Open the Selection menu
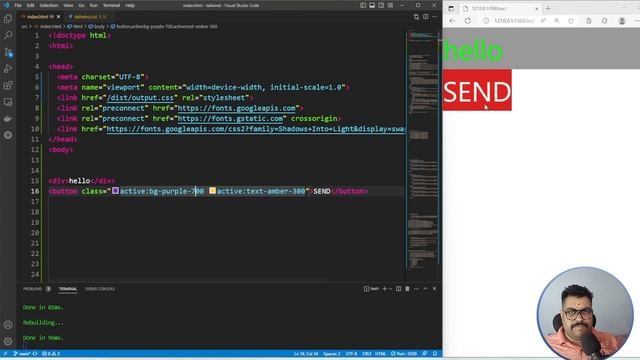 [49, 5]
